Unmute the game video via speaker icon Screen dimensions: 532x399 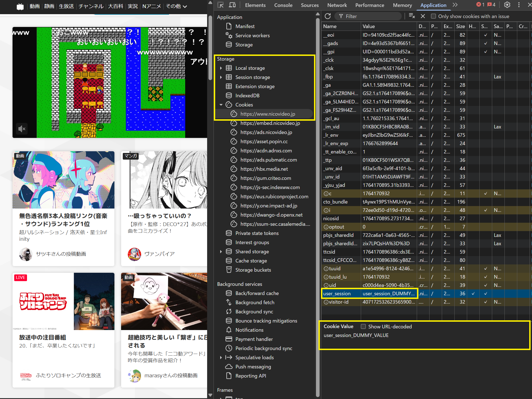pos(21,129)
